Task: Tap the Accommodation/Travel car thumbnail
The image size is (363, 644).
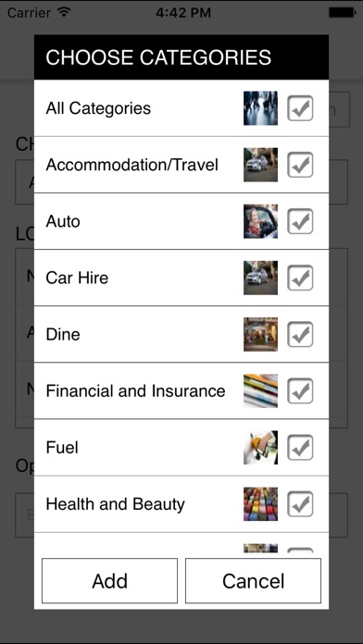Action: tap(260, 165)
